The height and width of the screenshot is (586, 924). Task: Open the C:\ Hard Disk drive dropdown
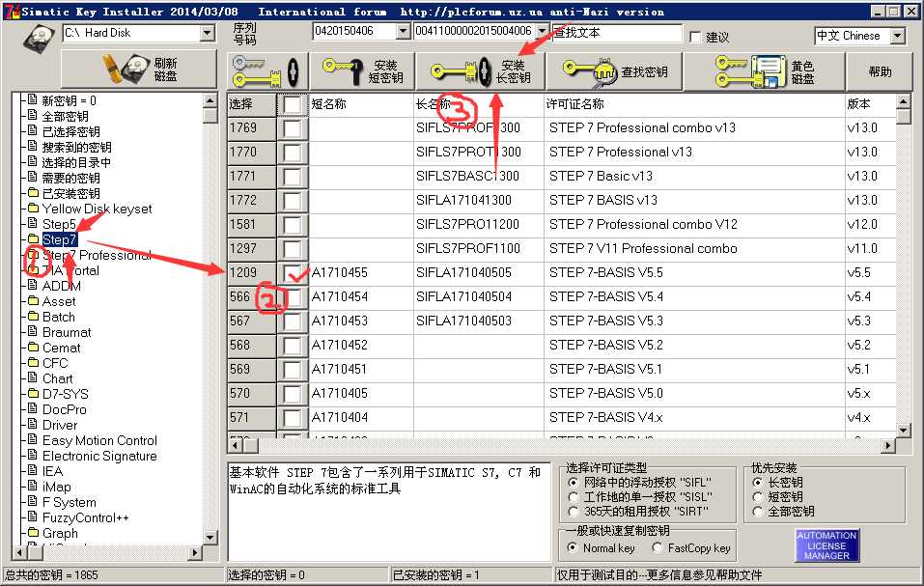point(207,33)
